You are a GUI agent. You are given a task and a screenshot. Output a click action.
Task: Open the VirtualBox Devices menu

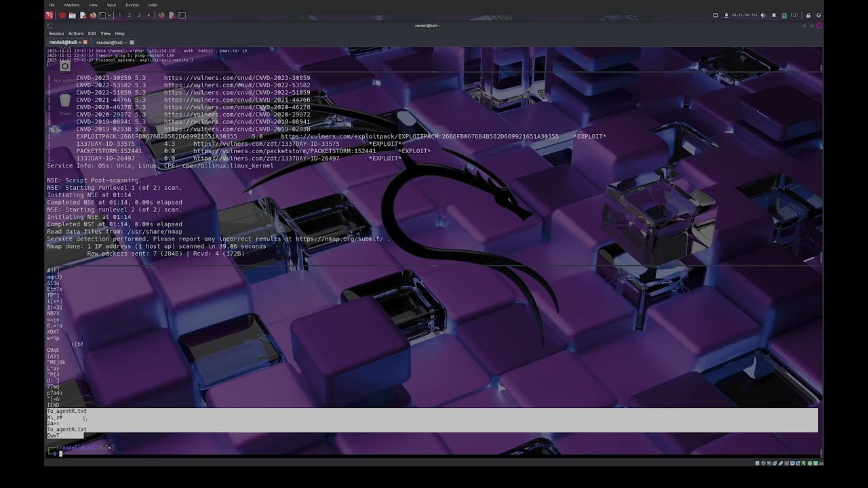(x=132, y=5)
